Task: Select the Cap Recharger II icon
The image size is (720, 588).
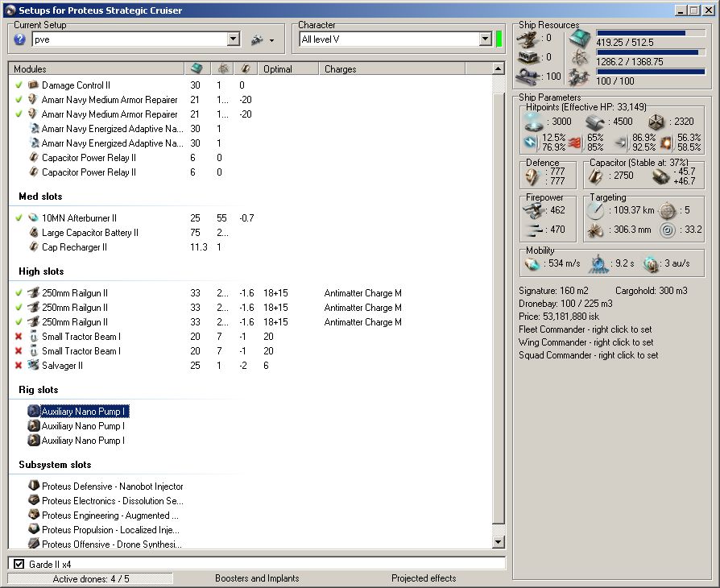Action: [33, 247]
